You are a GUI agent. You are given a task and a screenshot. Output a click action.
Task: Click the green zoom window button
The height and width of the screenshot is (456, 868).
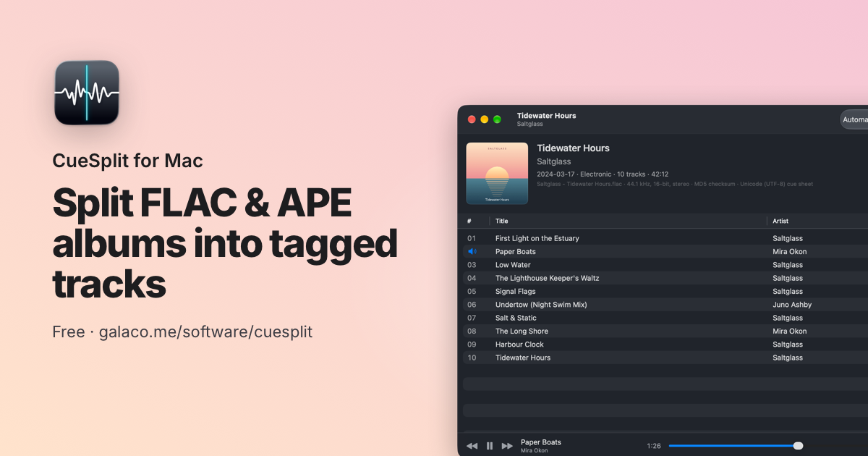(498, 119)
